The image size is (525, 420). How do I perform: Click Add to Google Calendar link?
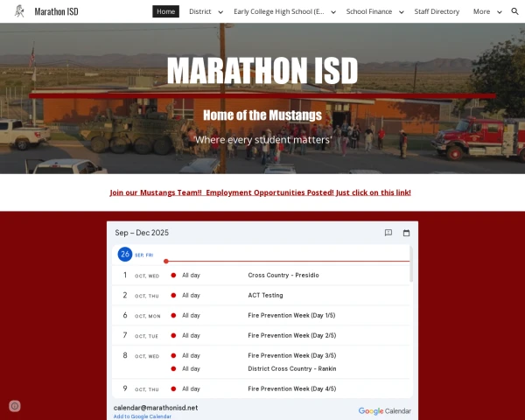(x=143, y=416)
